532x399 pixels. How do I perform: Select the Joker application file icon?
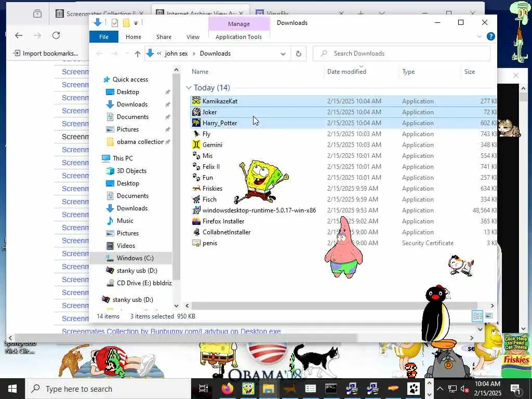(196, 112)
